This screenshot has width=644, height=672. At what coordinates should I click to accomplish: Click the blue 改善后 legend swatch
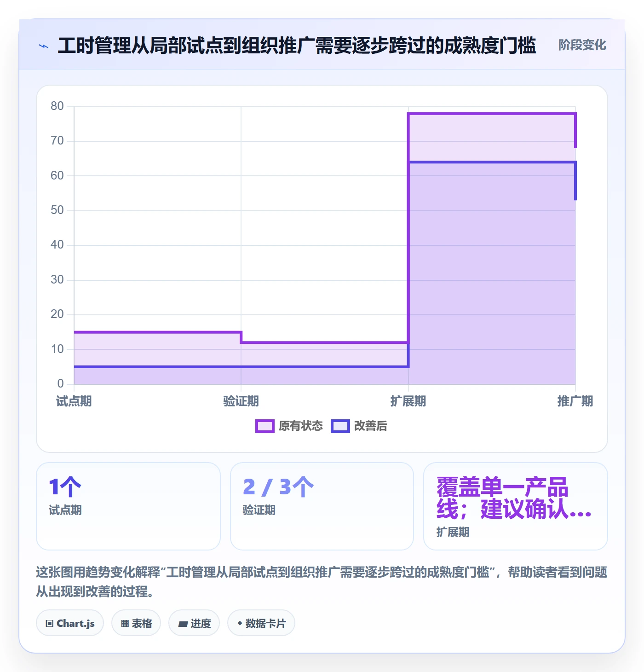[x=340, y=426]
